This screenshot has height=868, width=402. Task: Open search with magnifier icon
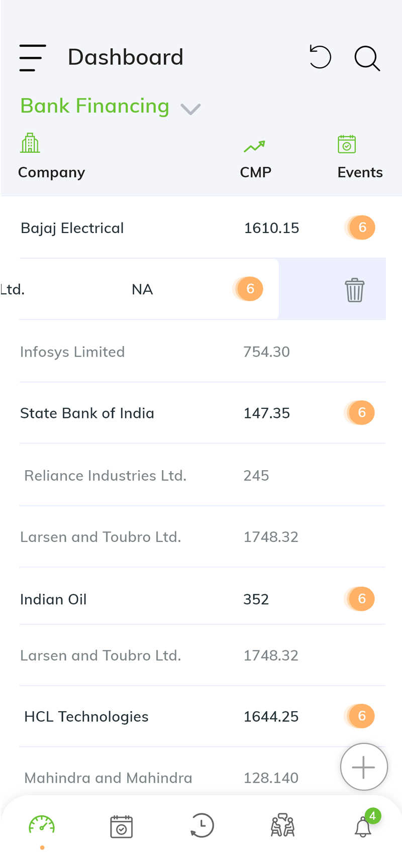367,58
